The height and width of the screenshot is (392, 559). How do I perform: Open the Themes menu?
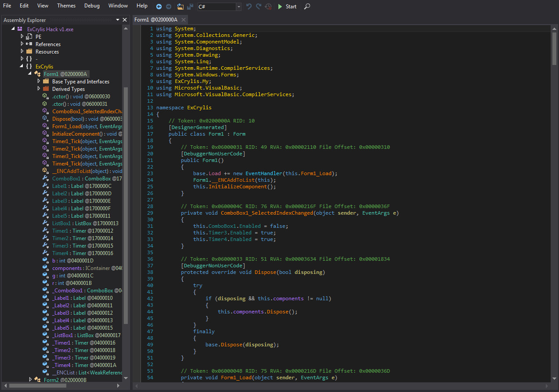tap(66, 6)
